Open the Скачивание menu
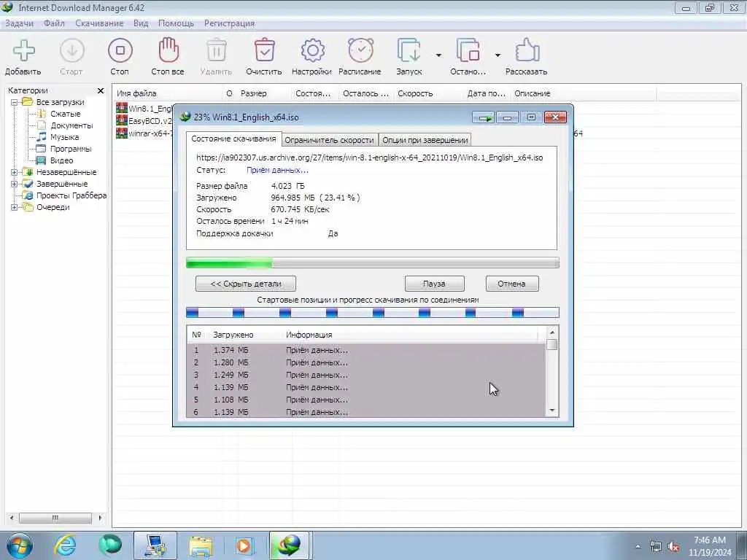 99,23
